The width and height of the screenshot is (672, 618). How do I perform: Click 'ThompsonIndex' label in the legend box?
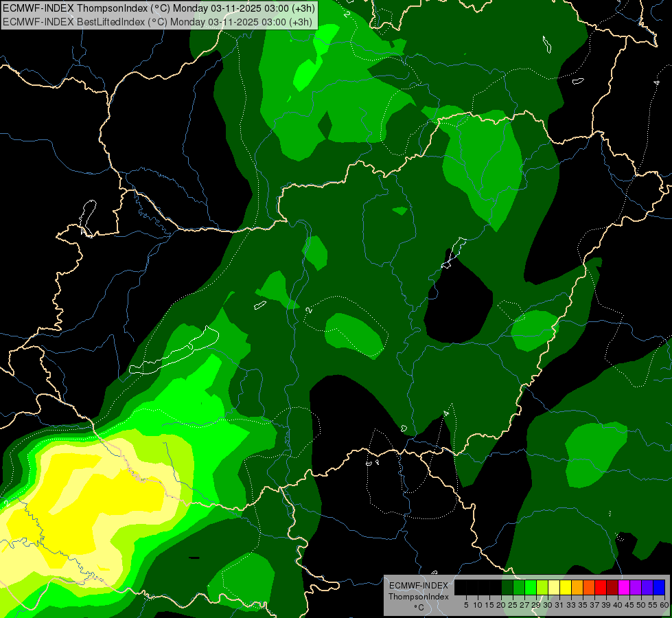tap(419, 597)
